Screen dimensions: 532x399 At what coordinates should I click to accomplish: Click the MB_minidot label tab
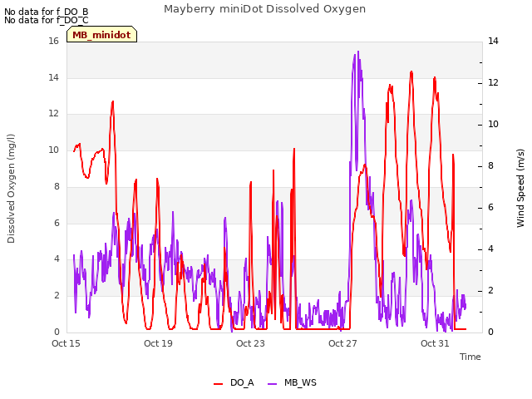(x=101, y=35)
